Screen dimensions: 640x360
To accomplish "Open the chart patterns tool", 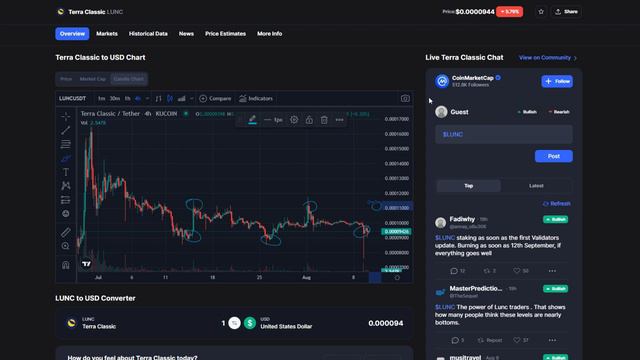I will click(65, 186).
